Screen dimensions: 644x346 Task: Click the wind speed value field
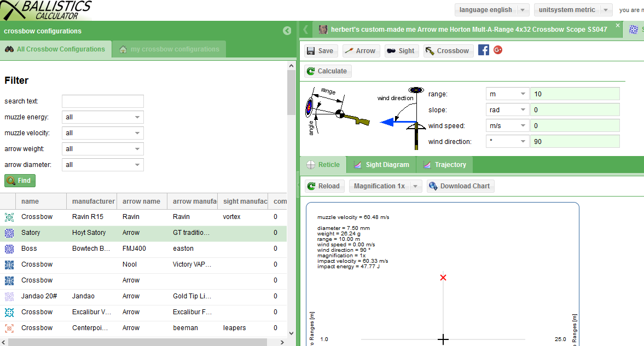(x=575, y=126)
